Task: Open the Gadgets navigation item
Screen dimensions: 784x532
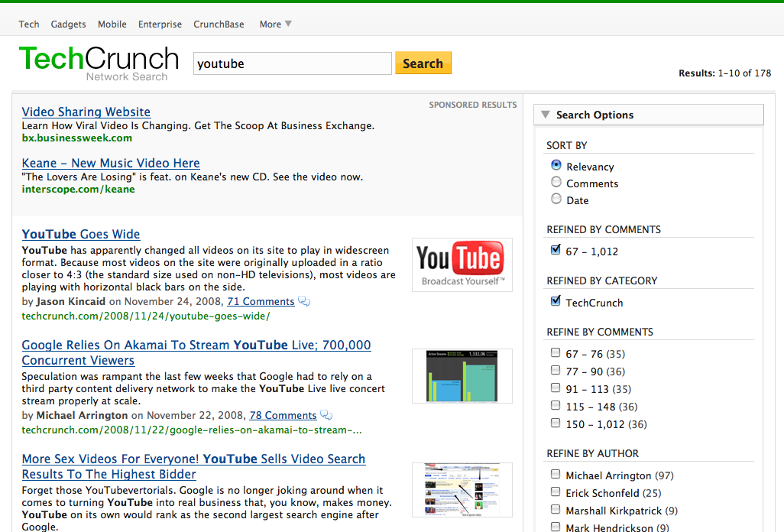Action: [68, 24]
